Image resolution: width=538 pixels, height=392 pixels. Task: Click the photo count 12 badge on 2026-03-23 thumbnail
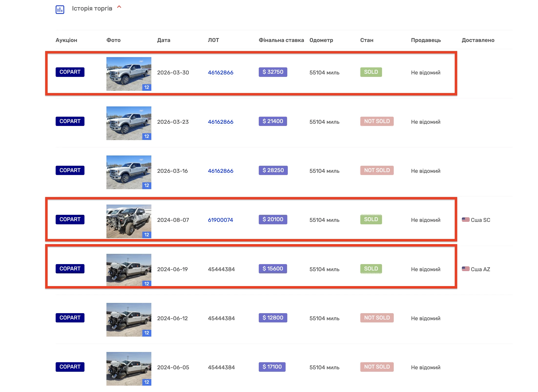[146, 136]
